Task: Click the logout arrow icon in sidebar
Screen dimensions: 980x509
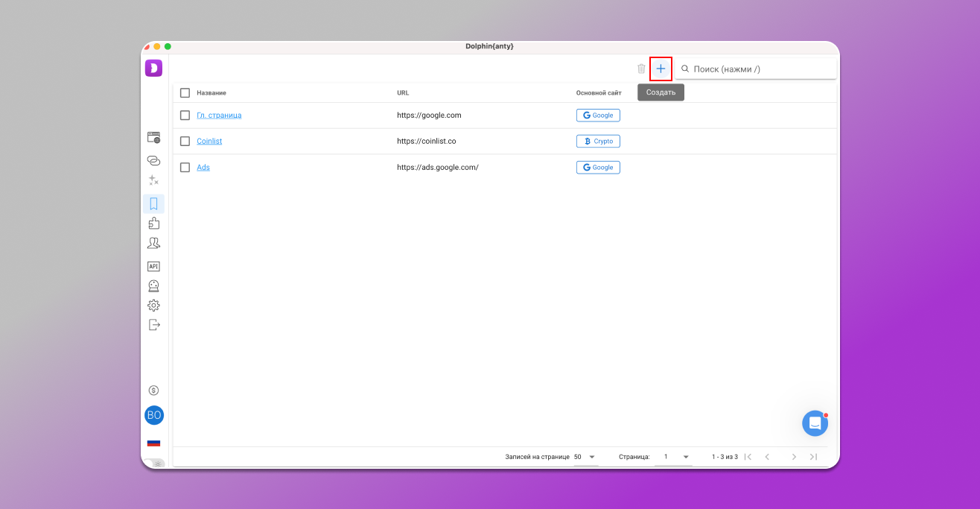Action: coord(153,325)
